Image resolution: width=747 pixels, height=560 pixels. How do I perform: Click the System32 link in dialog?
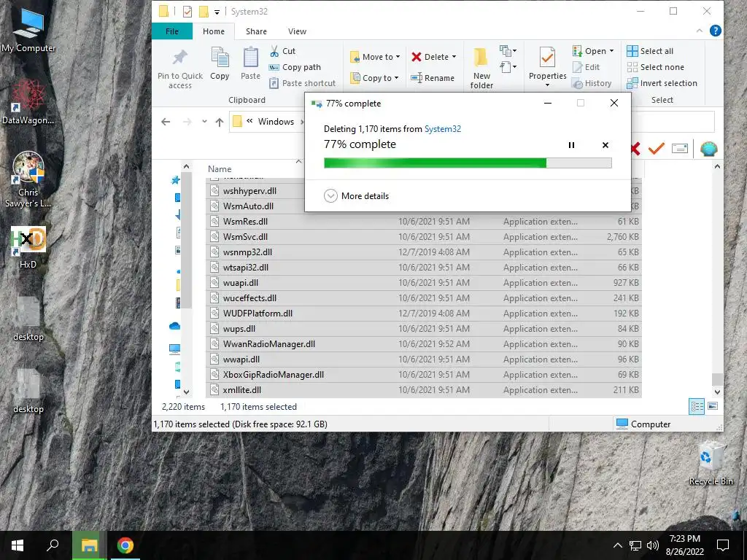[x=443, y=129]
